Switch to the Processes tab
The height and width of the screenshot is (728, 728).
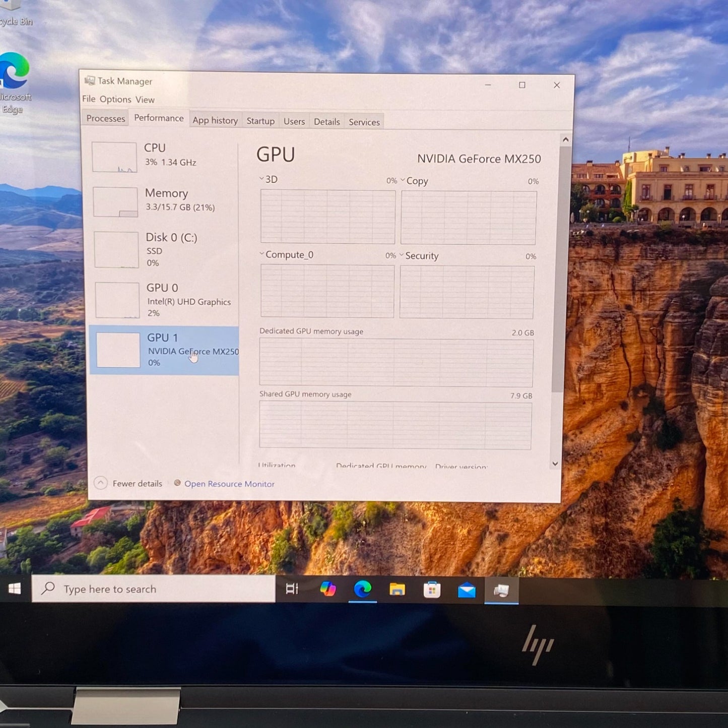(106, 118)
